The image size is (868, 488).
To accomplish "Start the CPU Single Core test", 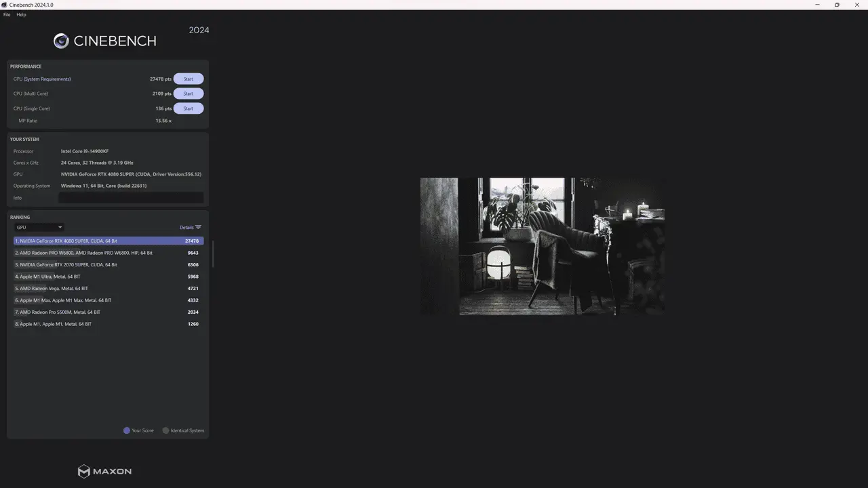I will click(x=188, y=108).
